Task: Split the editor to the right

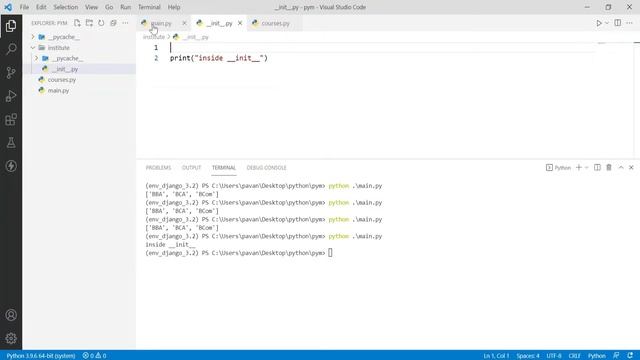Action: [618, 23]
